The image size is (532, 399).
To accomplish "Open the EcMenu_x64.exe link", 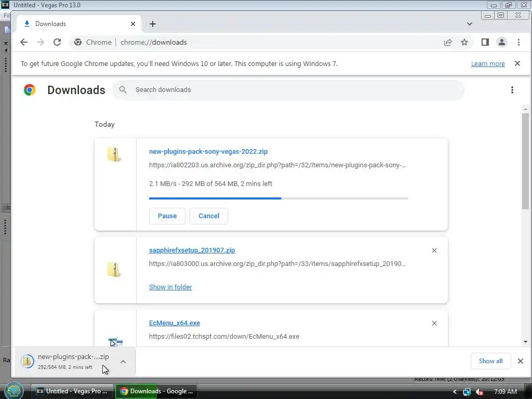I will (175, 323).
